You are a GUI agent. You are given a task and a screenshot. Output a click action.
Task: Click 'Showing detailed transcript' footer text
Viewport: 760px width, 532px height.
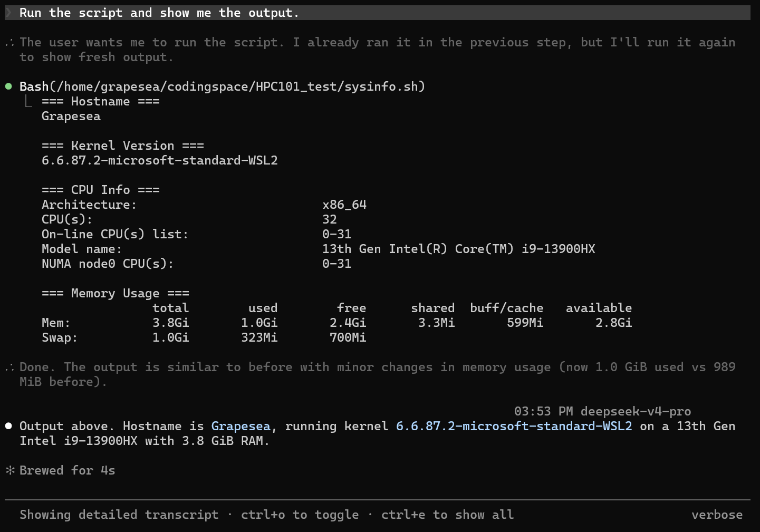coord(119,515)
